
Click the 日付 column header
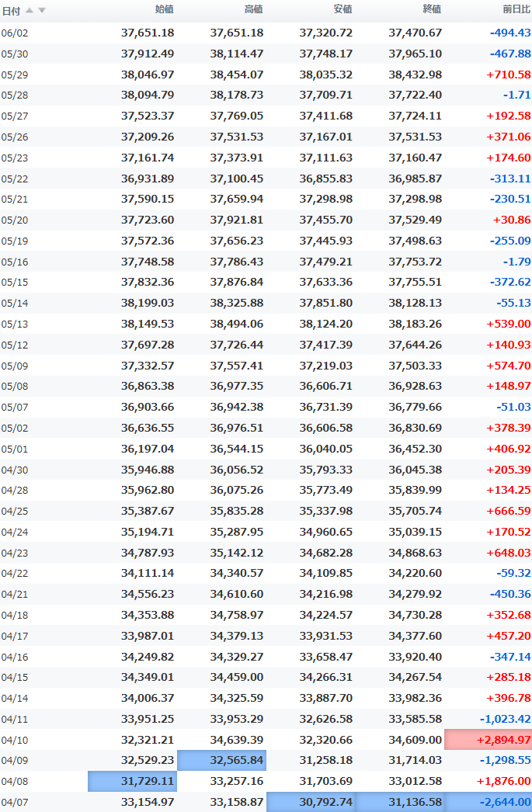[11, 10]
